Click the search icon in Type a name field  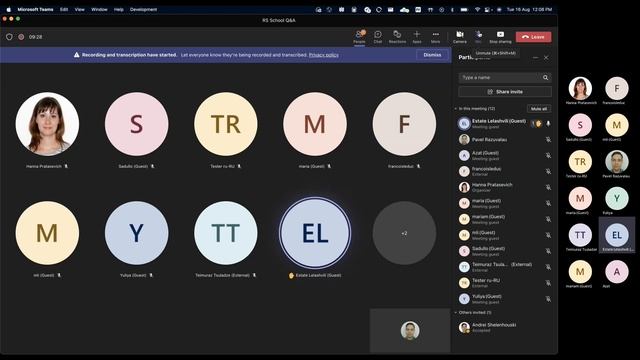click(546, 78)
